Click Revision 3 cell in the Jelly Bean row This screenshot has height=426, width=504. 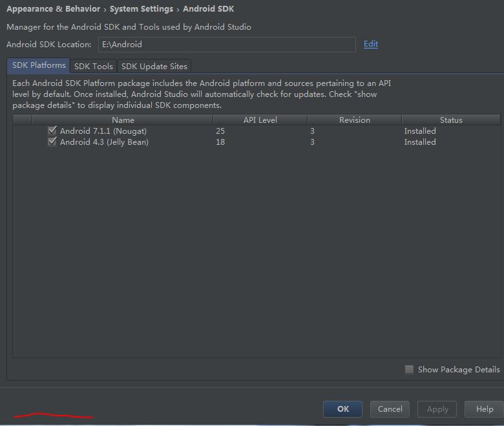[x=312, y=142]
